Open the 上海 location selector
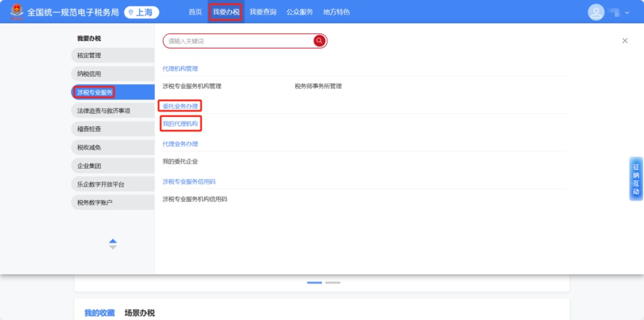This screenshot has width=644, height=320. (141, 12)
